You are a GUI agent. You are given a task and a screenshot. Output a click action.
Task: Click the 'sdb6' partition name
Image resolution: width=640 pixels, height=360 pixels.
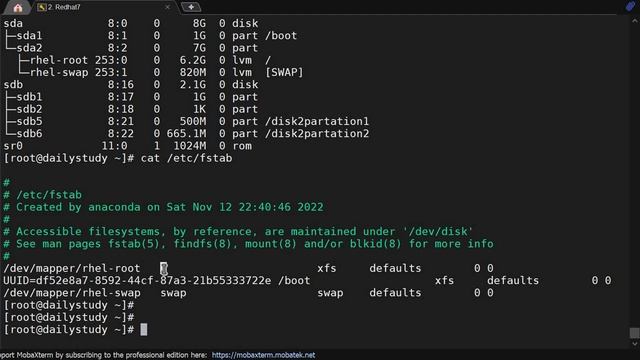29,133
